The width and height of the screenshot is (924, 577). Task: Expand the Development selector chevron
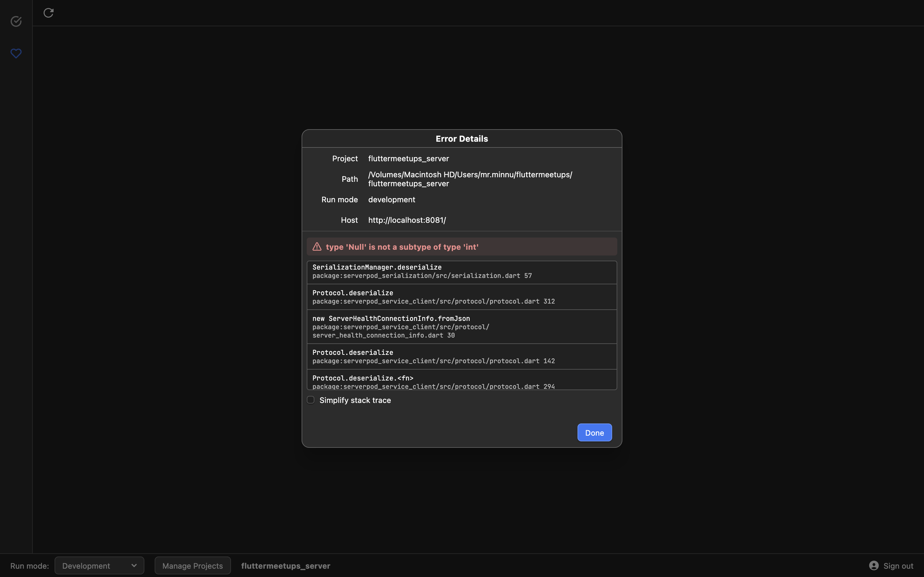click(134, 565)
